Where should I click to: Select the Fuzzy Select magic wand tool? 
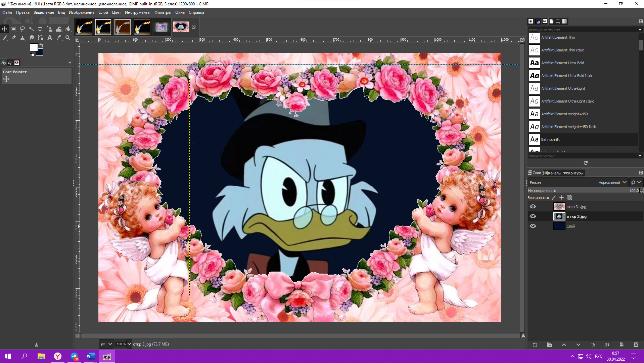tap(32, 29)
